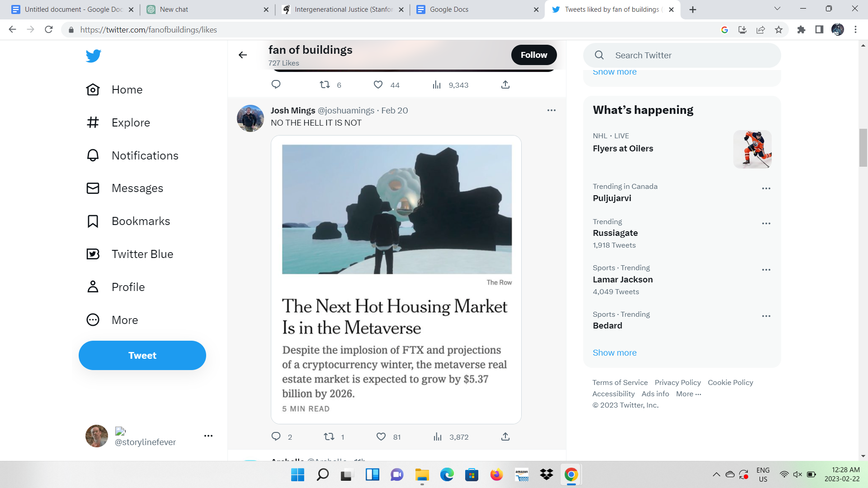Viewport: 868px width, 488px height.
Task: Open Bookmarks from the sidebar
Action: point(128,221)
